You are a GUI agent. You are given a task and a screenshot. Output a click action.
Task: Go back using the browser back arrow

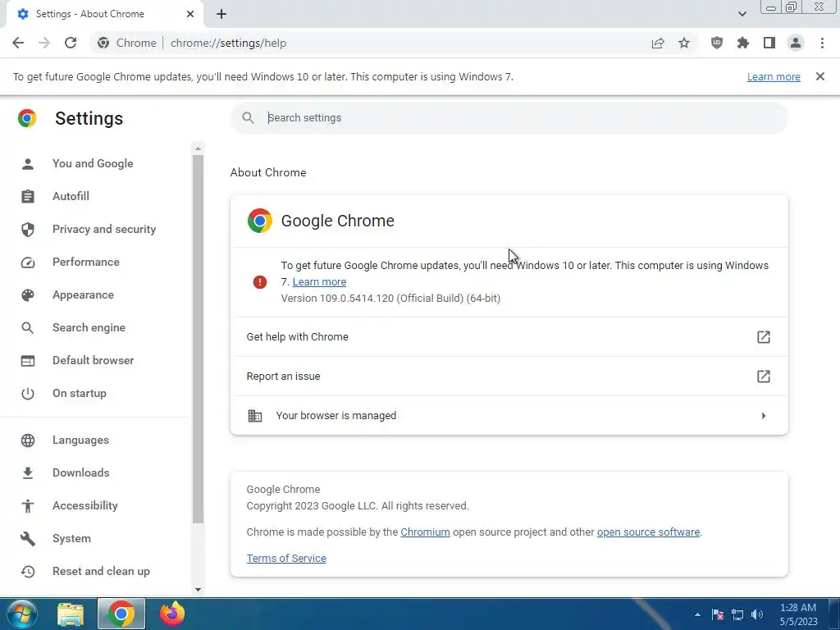18,43
